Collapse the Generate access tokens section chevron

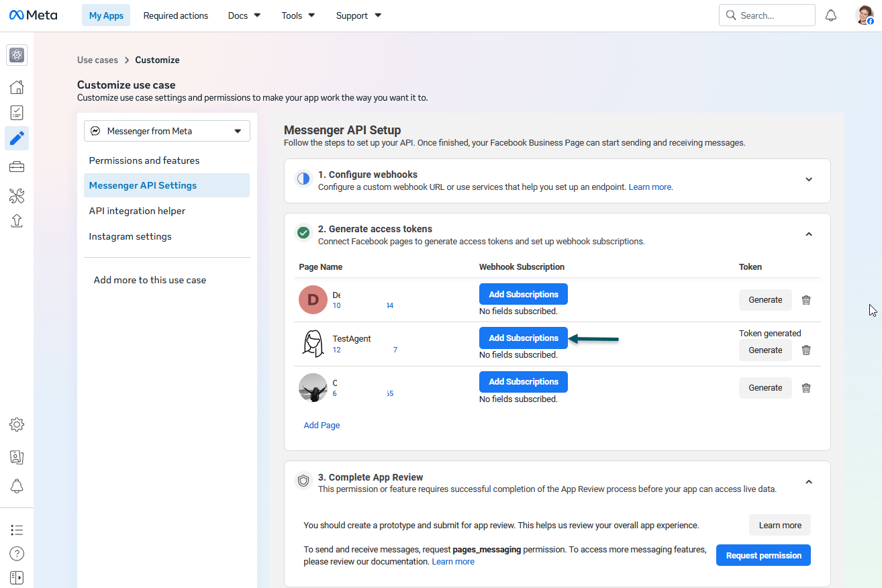[809, 234]
